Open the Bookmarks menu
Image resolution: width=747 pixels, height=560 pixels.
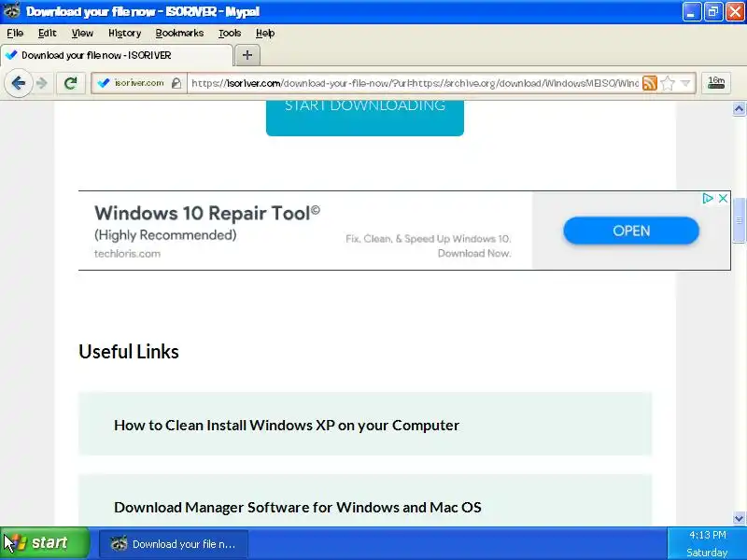179,33
